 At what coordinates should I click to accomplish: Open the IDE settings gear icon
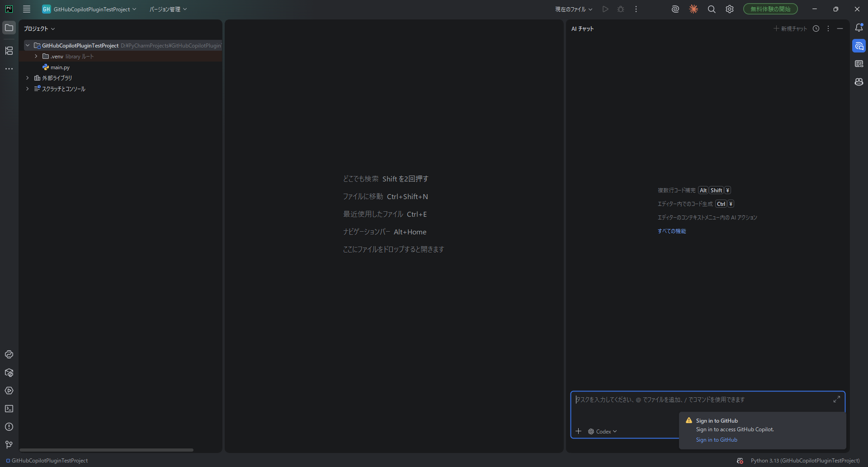(730, 9)
